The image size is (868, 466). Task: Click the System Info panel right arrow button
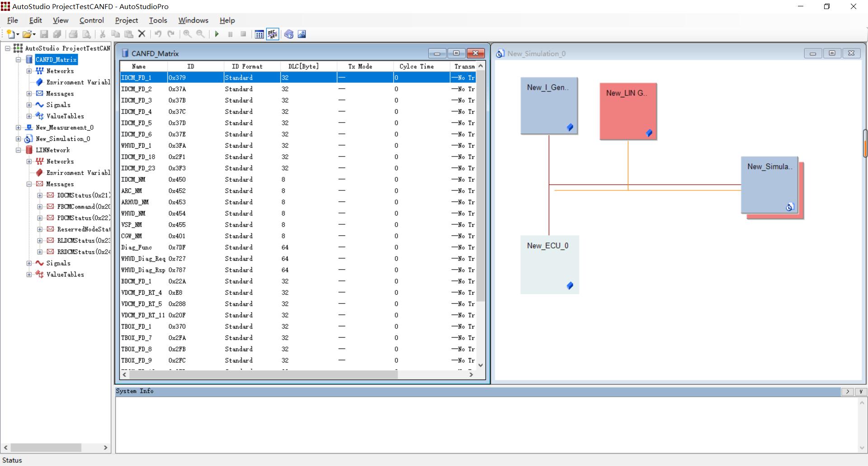[x=847, y=392]
